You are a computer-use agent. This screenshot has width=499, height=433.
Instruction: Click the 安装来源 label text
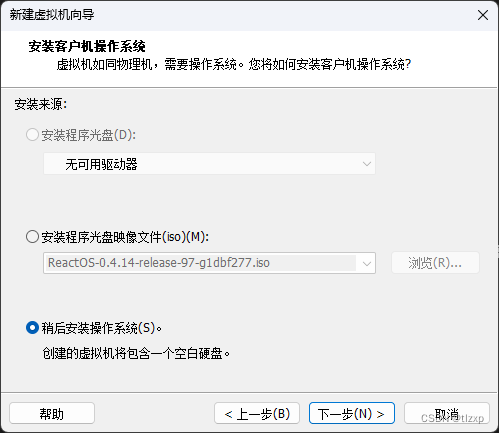tap(41, 104)
